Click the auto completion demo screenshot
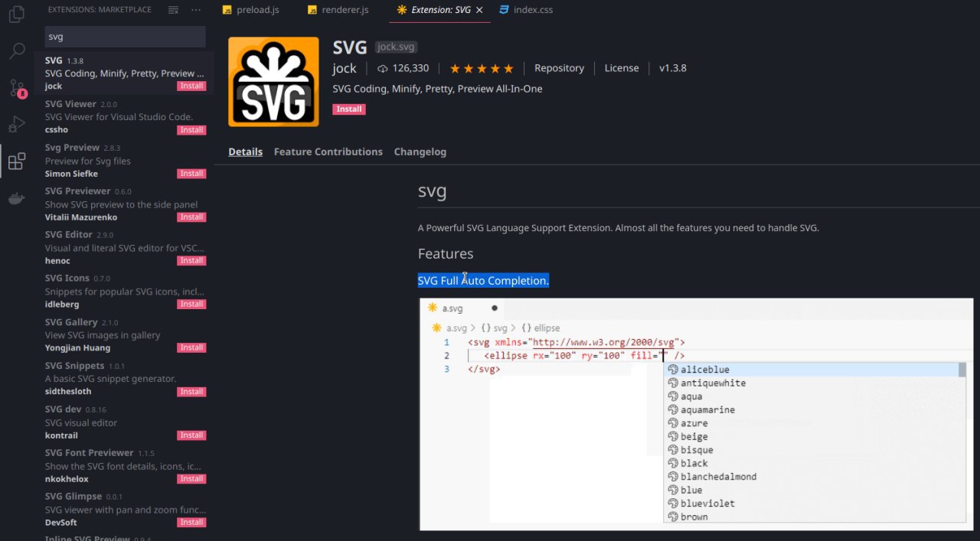This screenshot has height=541, width=980. click(696, 413)
